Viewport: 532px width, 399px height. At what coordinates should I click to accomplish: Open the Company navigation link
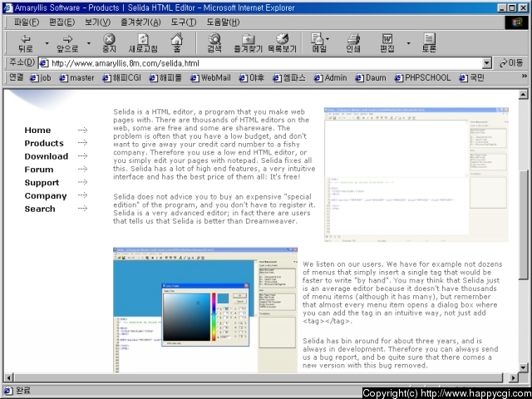(46, 196)
